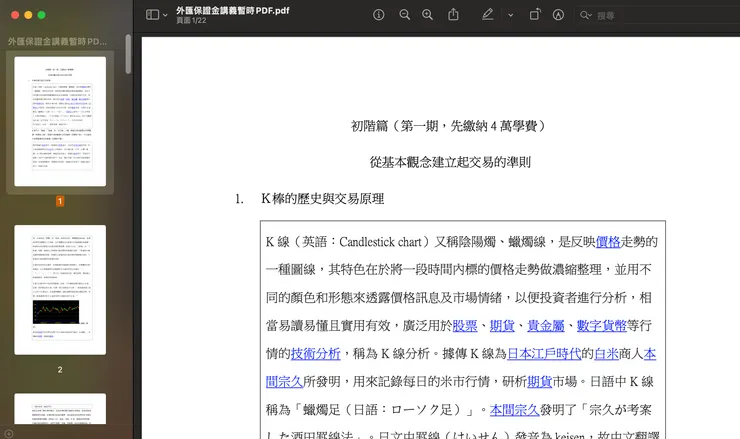Screen dimensions: 740x439
Task: Open the 貴金屬 hyperlink
Action: [x=546, y=326]
